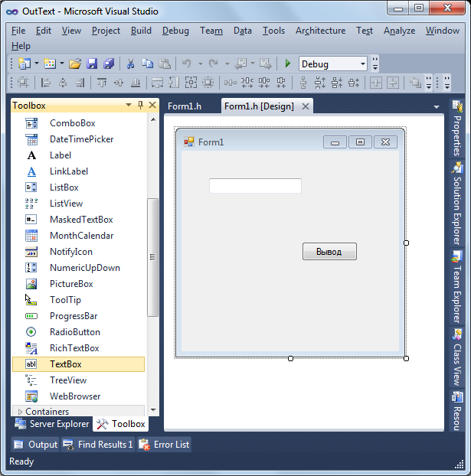
Task: Open the Toolbox window position dropdown arrow
Action: 128,105
